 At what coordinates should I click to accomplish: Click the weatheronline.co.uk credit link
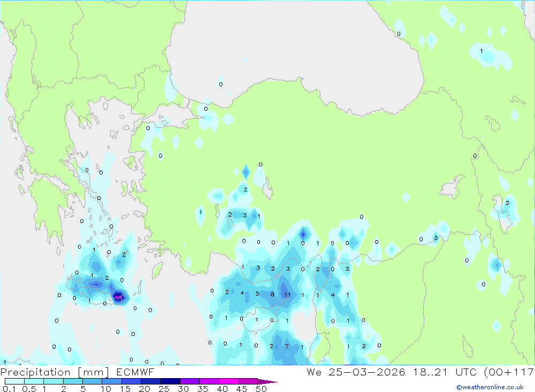(x=490, y=387)
